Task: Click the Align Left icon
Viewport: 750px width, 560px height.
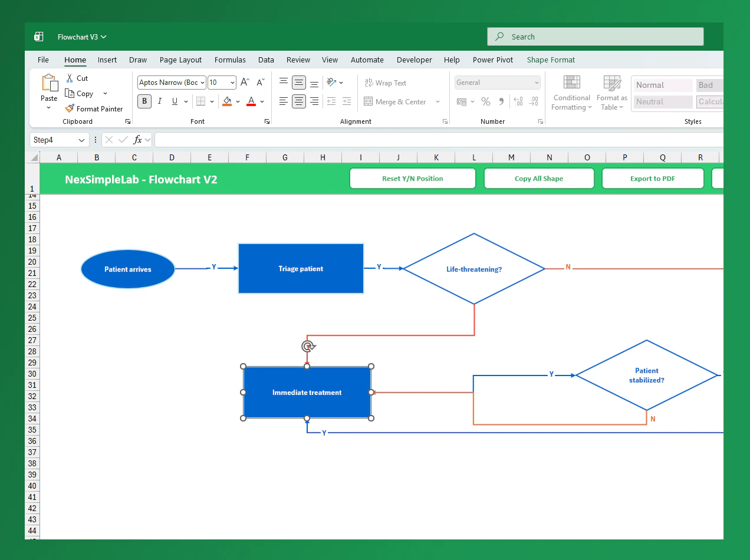Action: (284, 101)
